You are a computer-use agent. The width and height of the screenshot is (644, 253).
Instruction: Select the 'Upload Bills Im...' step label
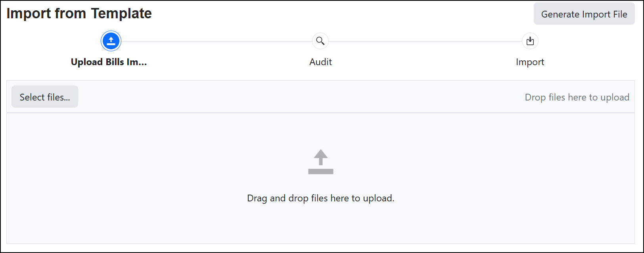(109, 62)
